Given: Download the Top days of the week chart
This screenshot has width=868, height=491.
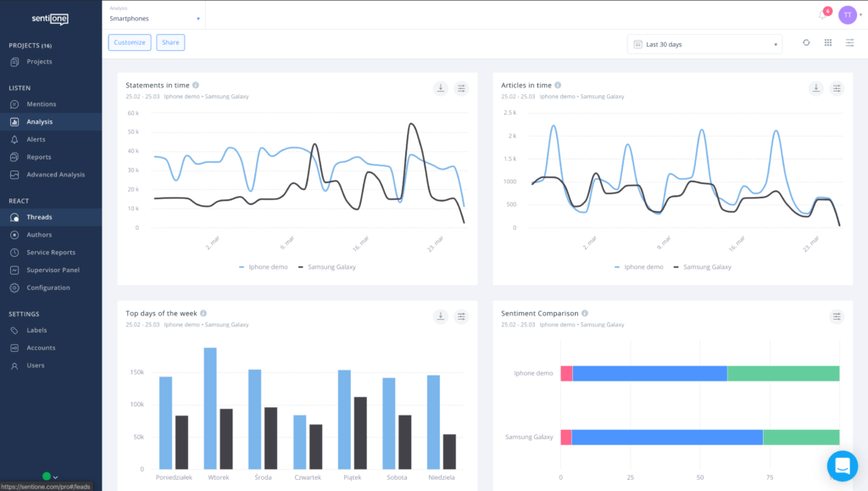Looking at the screenshot, I should (440, 315).
